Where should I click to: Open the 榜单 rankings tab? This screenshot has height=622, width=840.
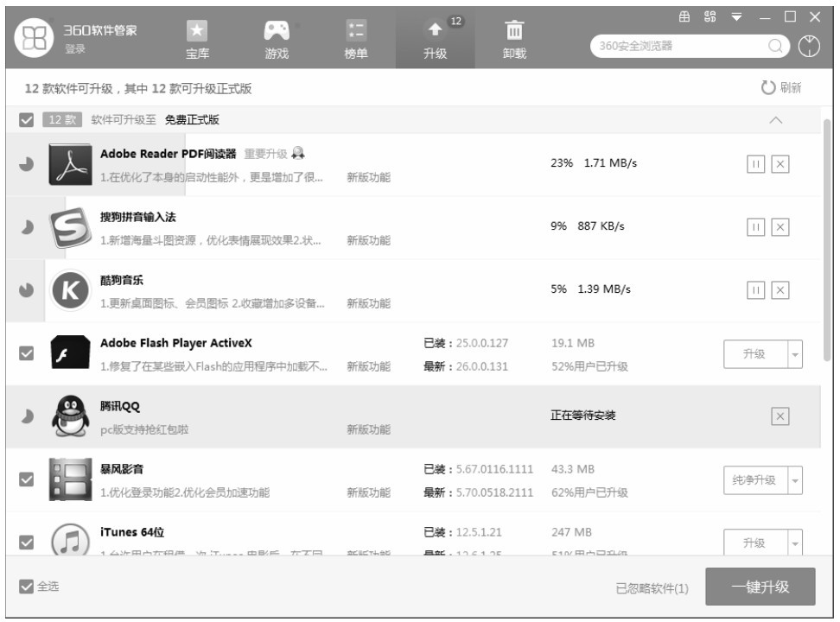pos(356,39)
